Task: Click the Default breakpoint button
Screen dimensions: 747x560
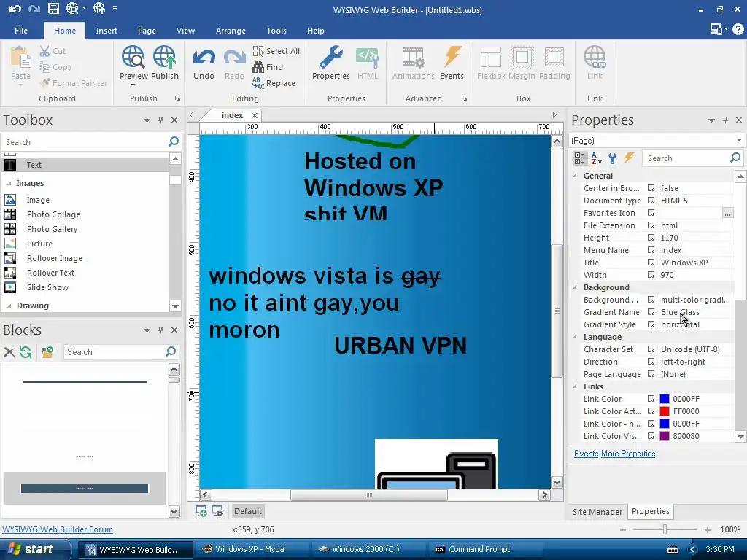Action: coord(248,511)
